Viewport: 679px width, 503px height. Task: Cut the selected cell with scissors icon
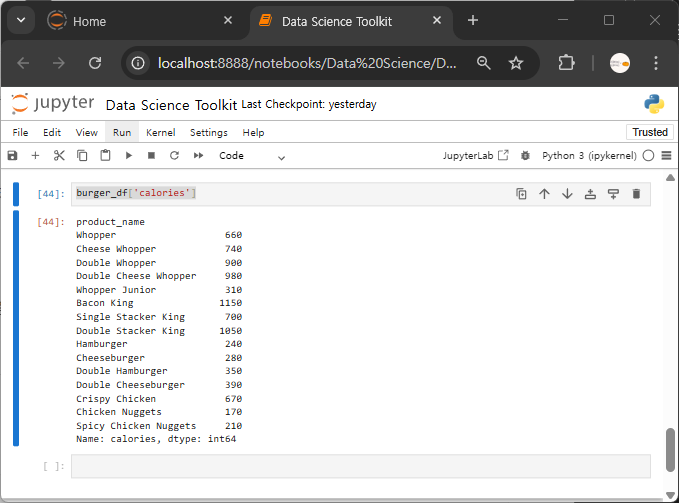pos(59,155)
